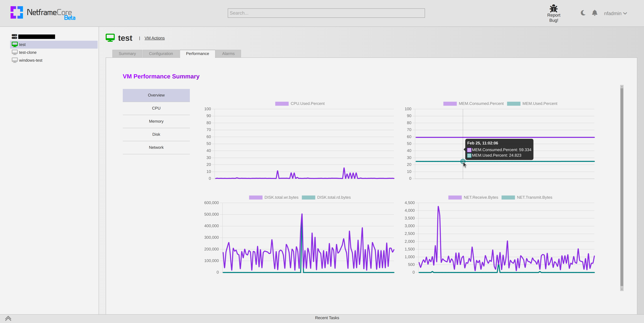Toggle the CPU.Used.Percent legend swatch
Image resolution: width=644 pixels, height=323 pixels.
coord(282,104)
